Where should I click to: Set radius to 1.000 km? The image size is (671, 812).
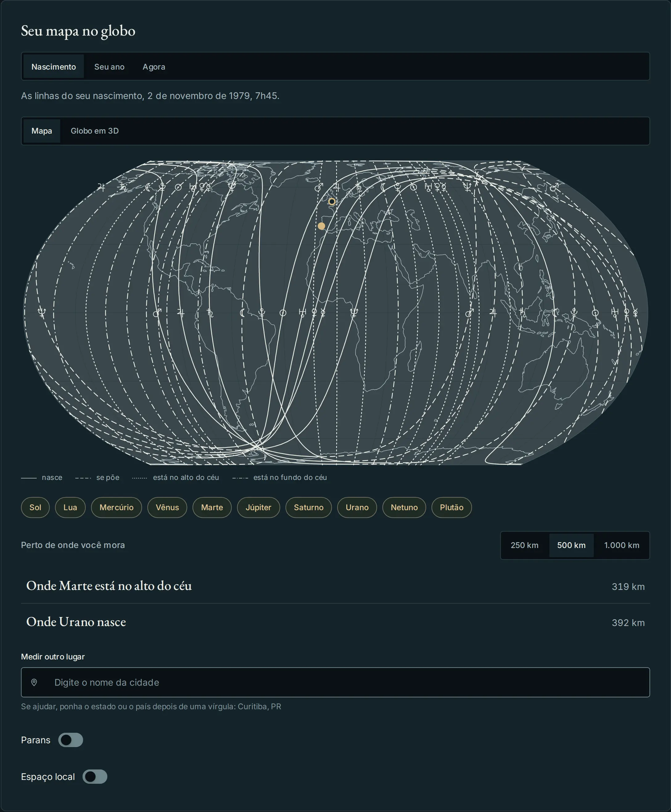click(622, 545)
